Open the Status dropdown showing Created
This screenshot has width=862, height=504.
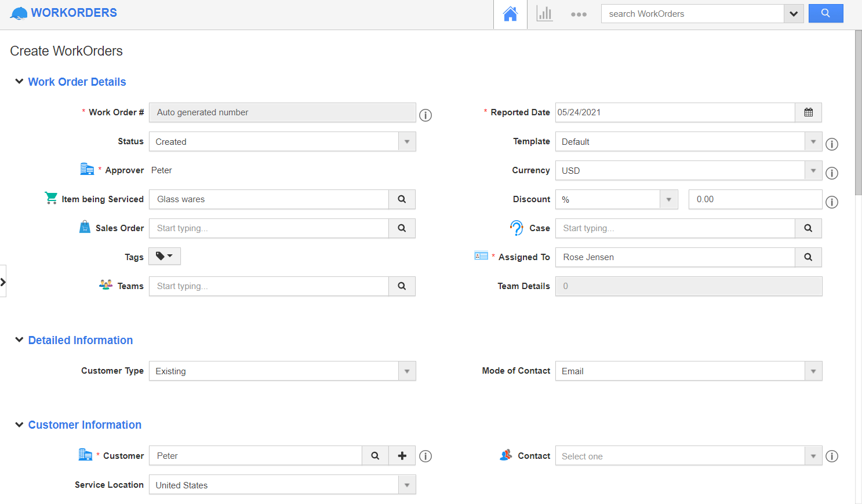406,141
